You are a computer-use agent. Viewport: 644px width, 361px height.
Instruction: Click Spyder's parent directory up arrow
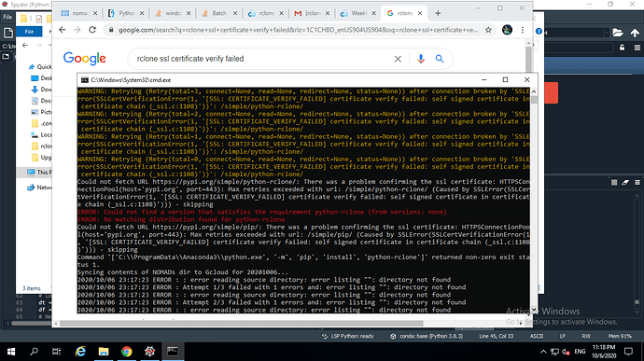[635, 33]
